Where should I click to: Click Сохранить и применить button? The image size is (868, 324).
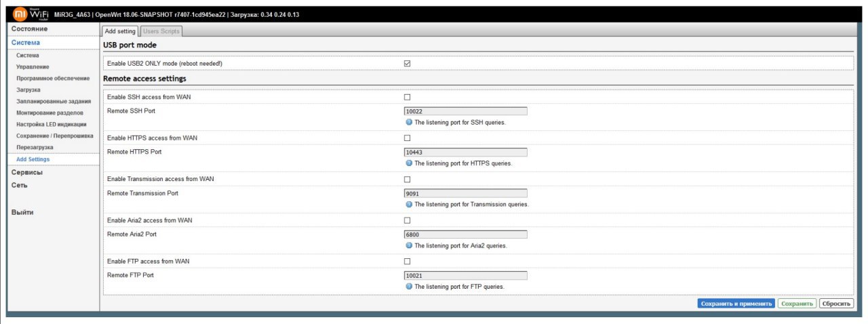pyautogui.click(x=736, y=304)
